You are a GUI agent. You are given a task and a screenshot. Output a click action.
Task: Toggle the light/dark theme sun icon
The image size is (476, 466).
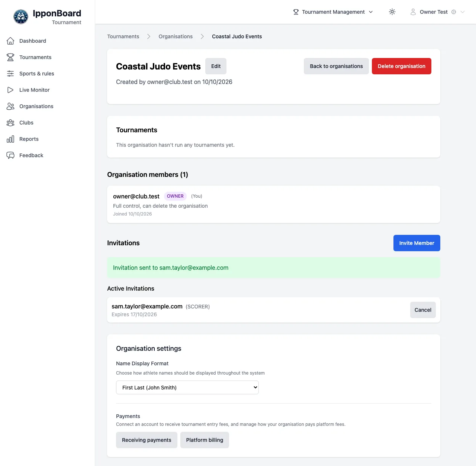pos(392,12)
